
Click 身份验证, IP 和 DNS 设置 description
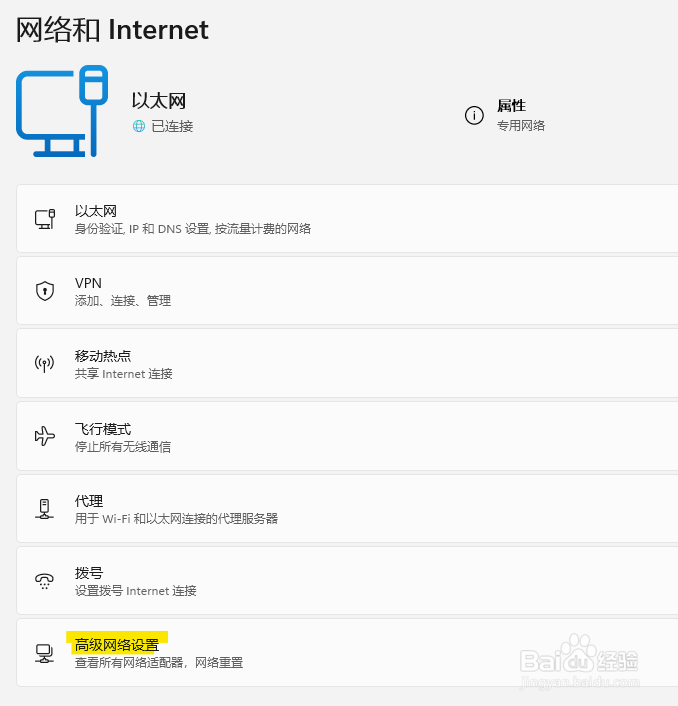pyautogui.click(x=193, y=229)
